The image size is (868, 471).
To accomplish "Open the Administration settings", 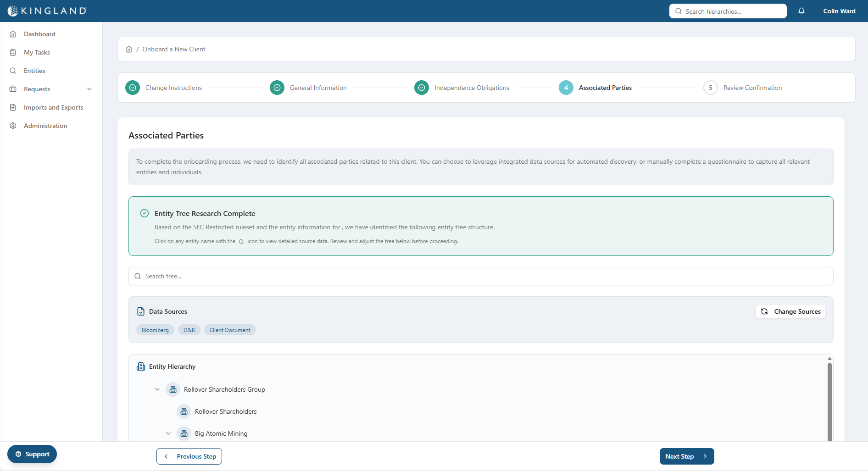I will point(45,125).
